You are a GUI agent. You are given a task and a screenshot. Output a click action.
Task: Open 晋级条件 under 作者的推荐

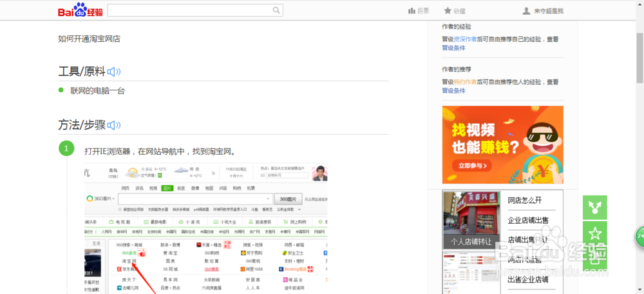tap(453, 90)
